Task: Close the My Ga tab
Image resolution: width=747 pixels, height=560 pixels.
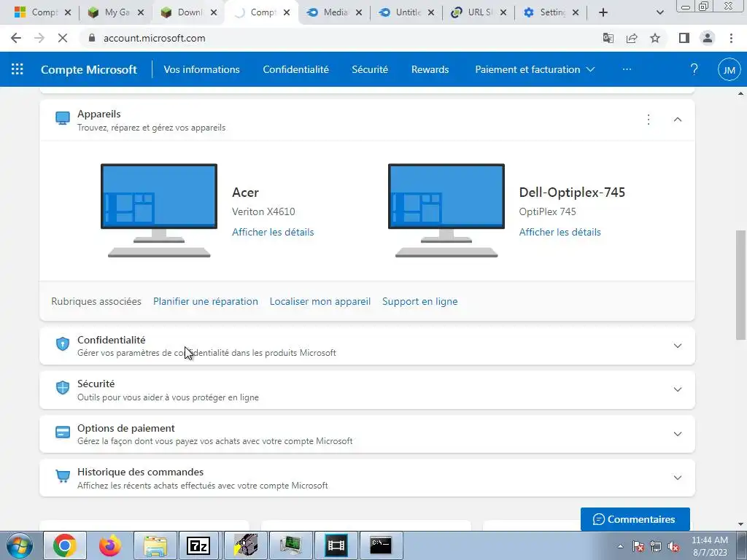Action: click(x=141, y=12)
